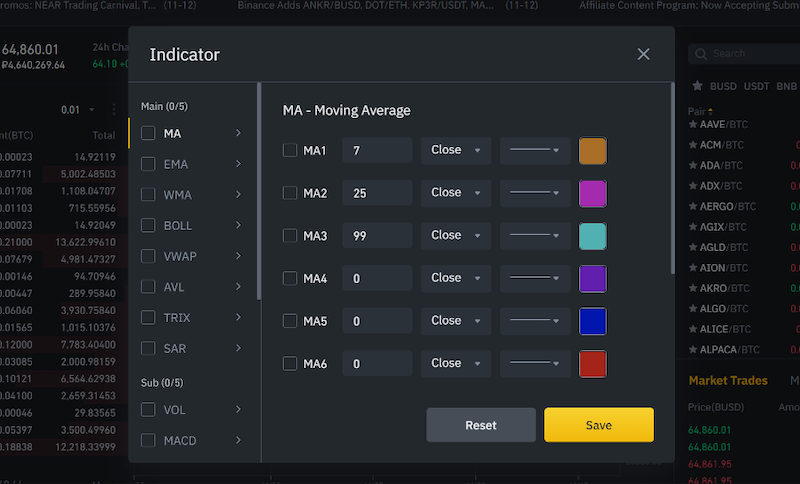Click the Reset button

click(x=481, y=425)
